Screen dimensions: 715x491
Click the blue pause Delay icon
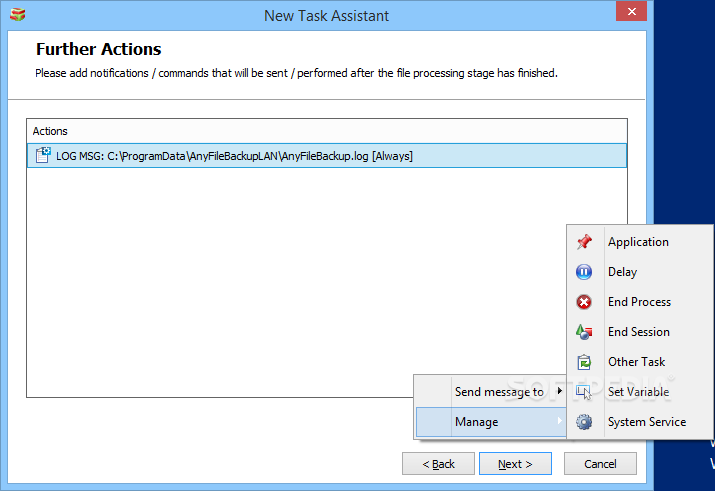coord(584,272)
